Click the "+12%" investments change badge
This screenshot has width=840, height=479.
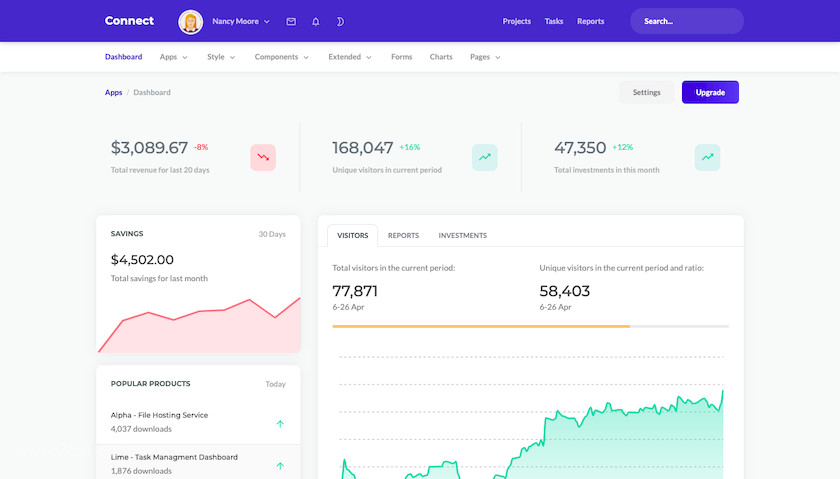coord(622,147)
